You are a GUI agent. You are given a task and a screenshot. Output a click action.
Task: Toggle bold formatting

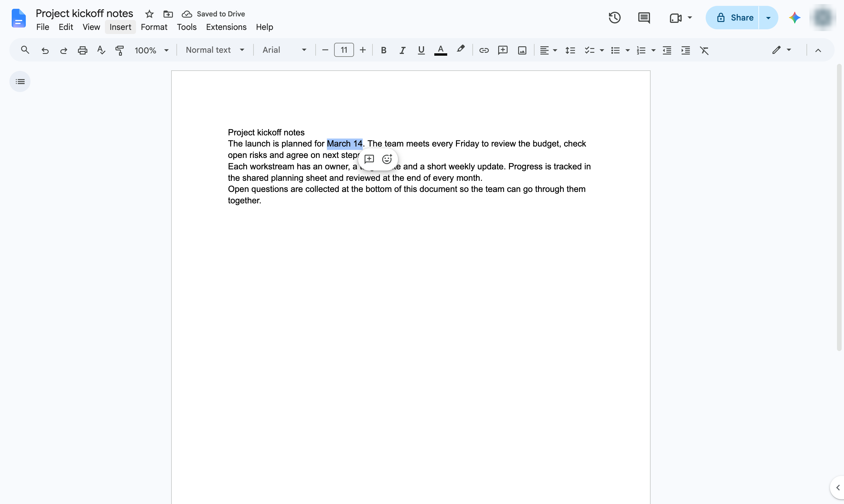pyautogui.click(x=383, y=50)
